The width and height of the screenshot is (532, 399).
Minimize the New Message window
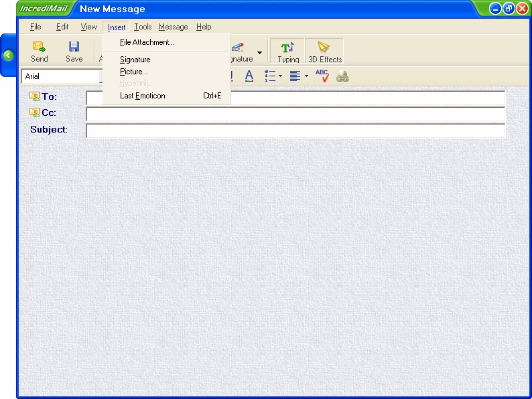495,9
